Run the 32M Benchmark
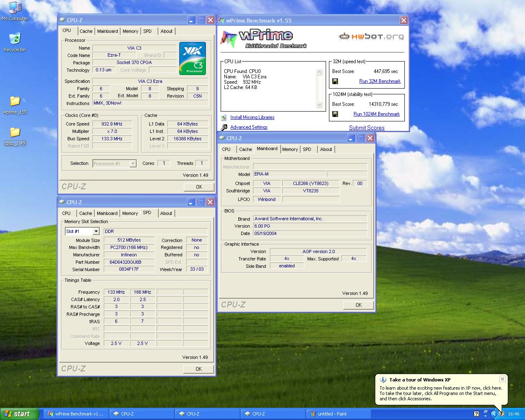This screenshot has width=525, height=420. tap(380, 81)
